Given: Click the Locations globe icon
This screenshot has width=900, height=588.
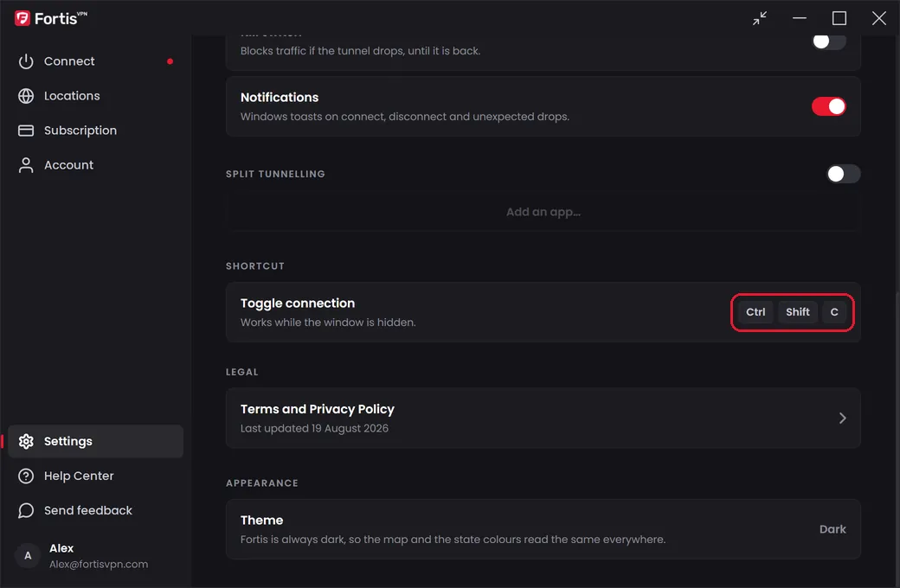Looking at the screenshot, I should [26, 96].
